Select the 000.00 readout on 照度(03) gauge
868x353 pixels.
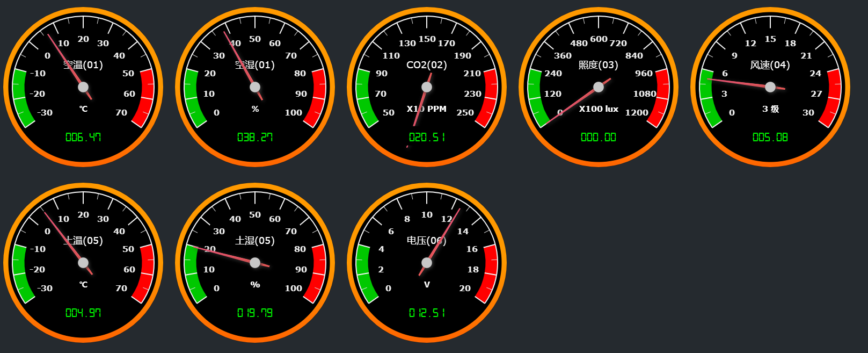point(599,138)
